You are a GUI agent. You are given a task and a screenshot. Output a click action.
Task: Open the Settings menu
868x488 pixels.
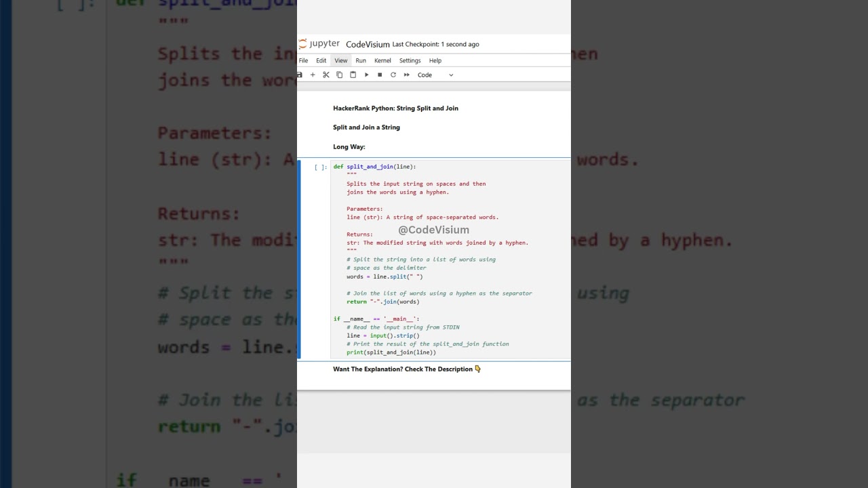[410, 60]
